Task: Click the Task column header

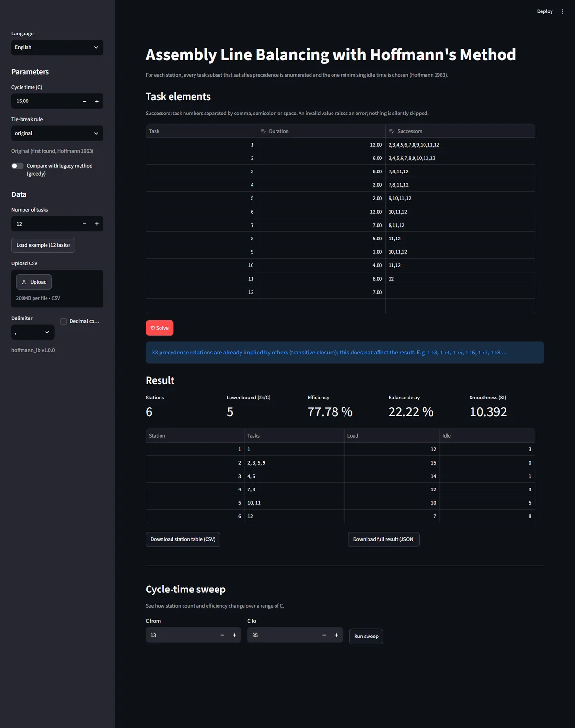Action: click(201, 131)
